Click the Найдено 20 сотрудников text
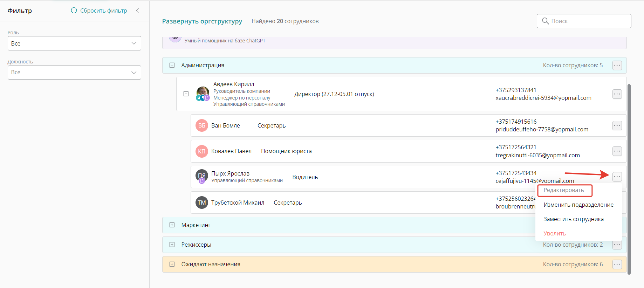644x288 pixels. 285,21
